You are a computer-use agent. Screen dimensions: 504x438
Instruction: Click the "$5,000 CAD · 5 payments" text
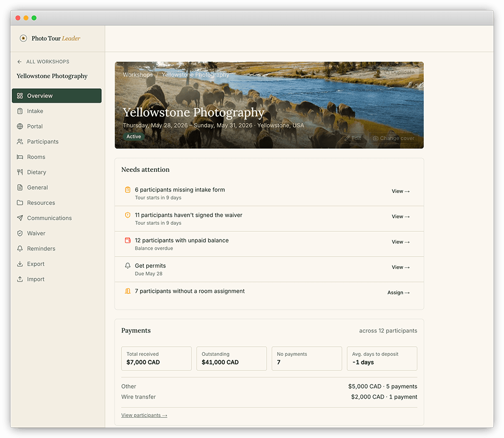pyautogui.click(x=383, y=386)
